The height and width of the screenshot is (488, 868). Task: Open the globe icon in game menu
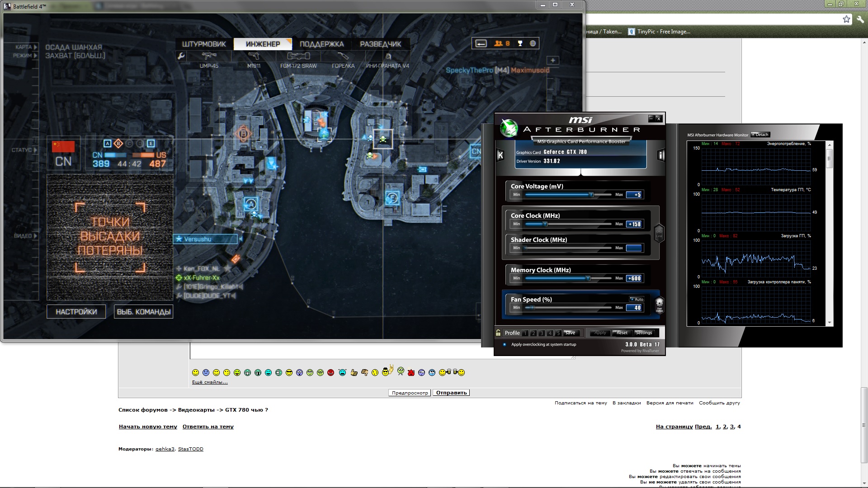(533, 43)
